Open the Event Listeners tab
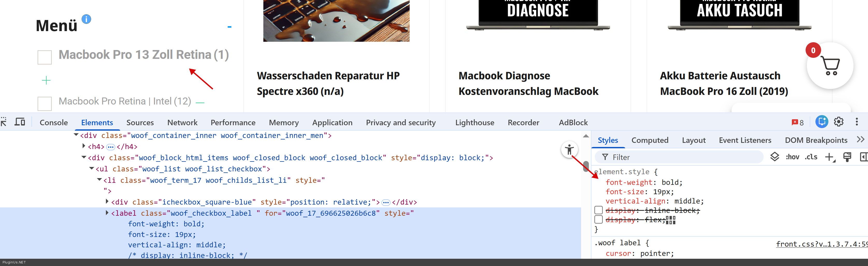Screen dimensions: 868x266 (745, 140)
